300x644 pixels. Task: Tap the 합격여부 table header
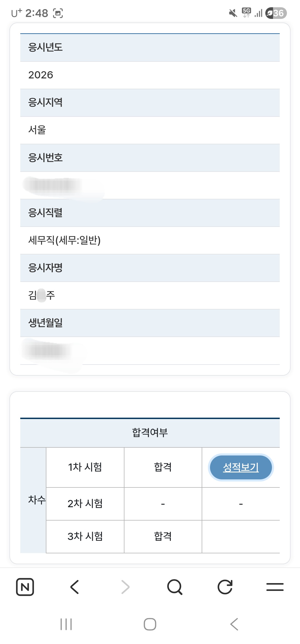click(x=150, y=433)
